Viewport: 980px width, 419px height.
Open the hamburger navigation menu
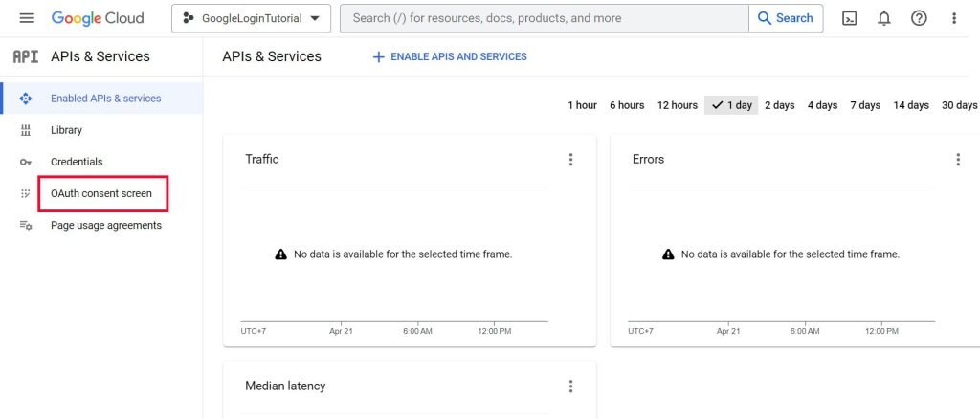26,18
